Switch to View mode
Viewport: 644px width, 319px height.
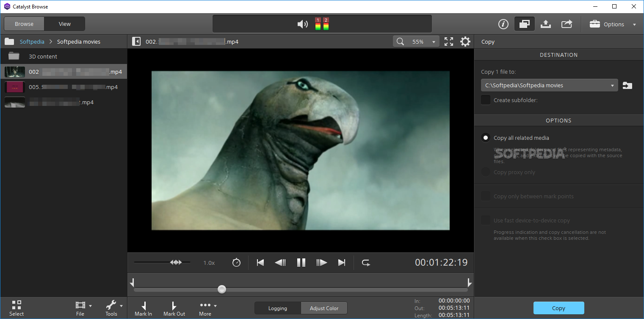[x=65, y=24]
